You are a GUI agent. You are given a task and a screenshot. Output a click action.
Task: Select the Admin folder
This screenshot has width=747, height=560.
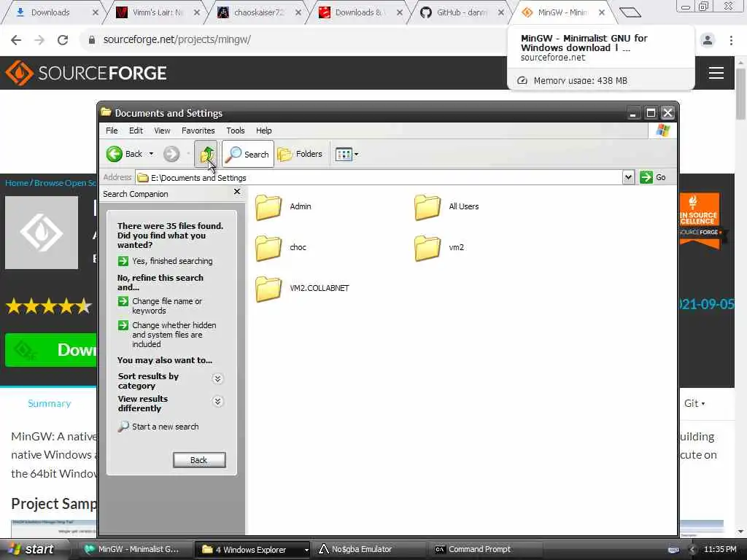pos(283,206)
